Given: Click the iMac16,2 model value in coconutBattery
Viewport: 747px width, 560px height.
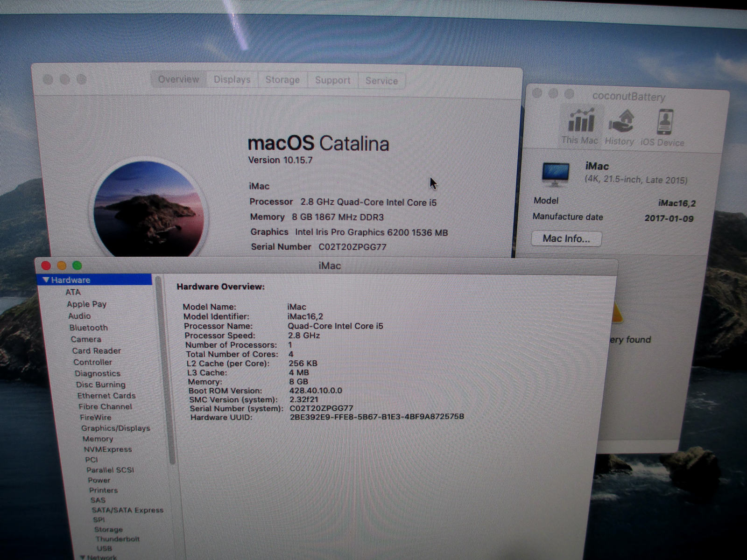Looking at the screenshot, I should 677,203.
